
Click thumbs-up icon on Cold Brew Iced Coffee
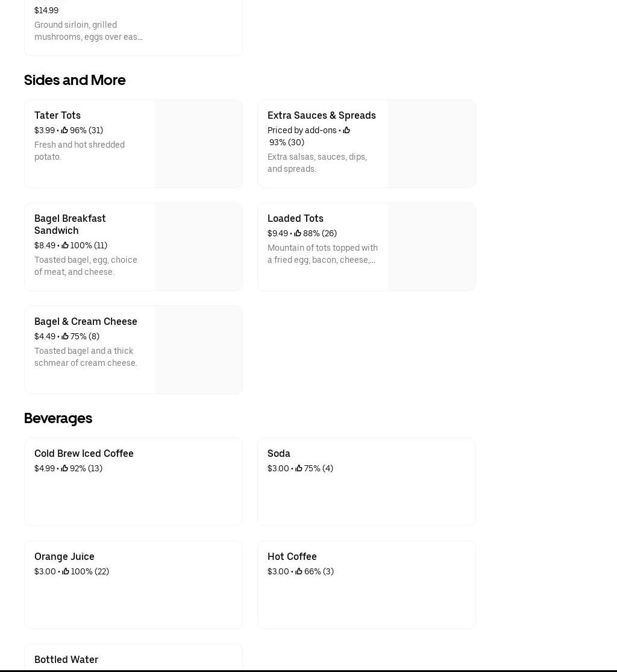tap(64, 468)
